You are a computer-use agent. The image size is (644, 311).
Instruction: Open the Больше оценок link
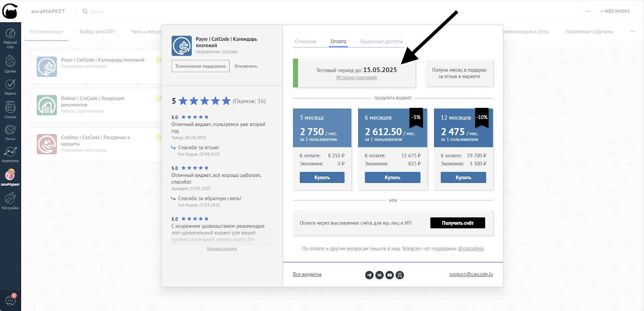(x=222, y=249)
